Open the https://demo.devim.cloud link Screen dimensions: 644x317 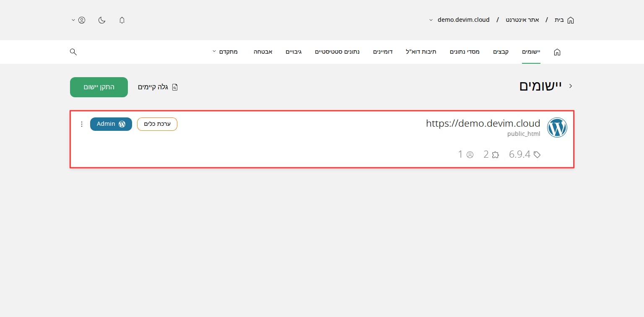483,123
